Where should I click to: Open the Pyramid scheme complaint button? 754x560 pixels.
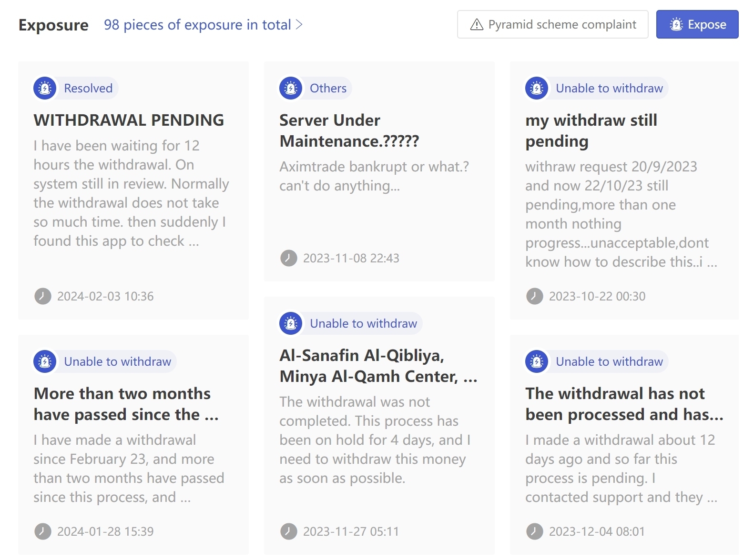(x=553, y=24)
